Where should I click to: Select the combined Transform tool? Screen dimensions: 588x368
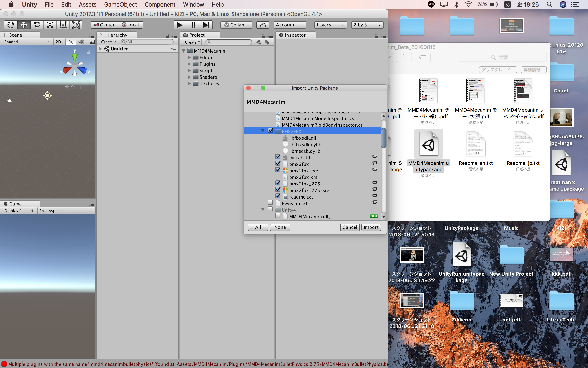76,25
